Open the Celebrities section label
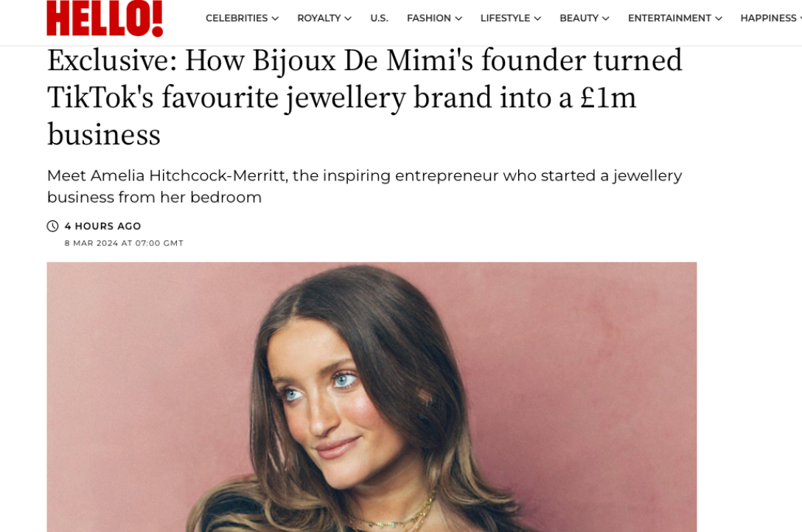This screenshot has width=802, height=532. click(237, 18)
